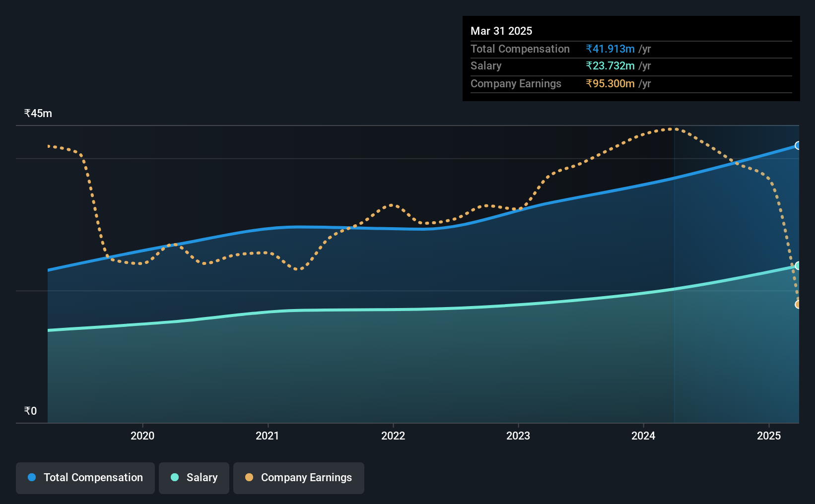Toggle the Salary legend button
This screenshot has width=815, height=504.
click(x=194, y=478)
